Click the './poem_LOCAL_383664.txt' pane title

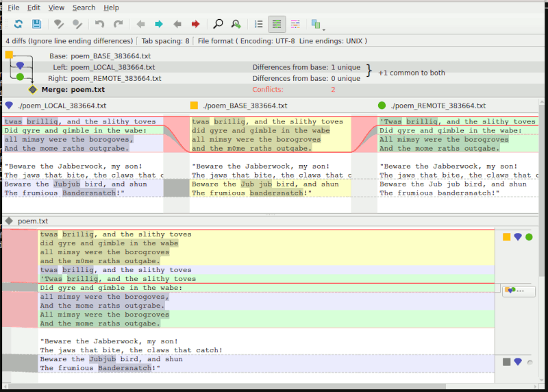tap(62, 106)
